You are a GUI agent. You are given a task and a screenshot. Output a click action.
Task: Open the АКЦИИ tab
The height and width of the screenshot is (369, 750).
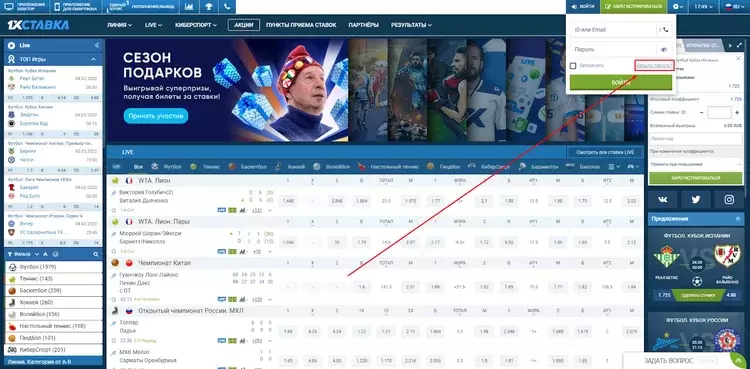tap(244, 25)
